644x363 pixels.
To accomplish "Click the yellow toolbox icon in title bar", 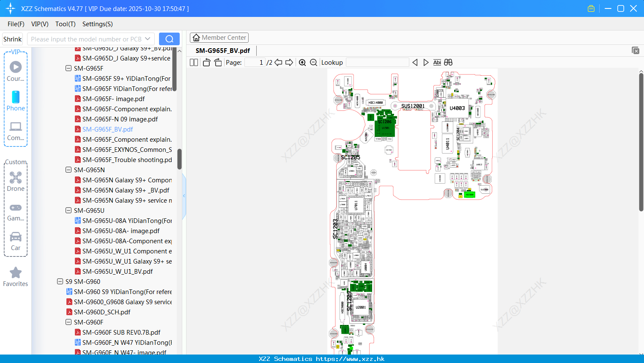I will (x=591, y=8).
